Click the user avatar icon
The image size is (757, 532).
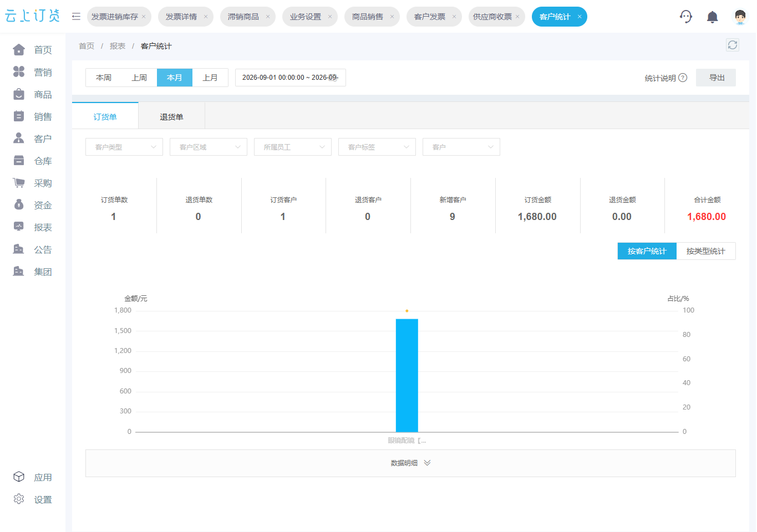click(x=740, y=17)
